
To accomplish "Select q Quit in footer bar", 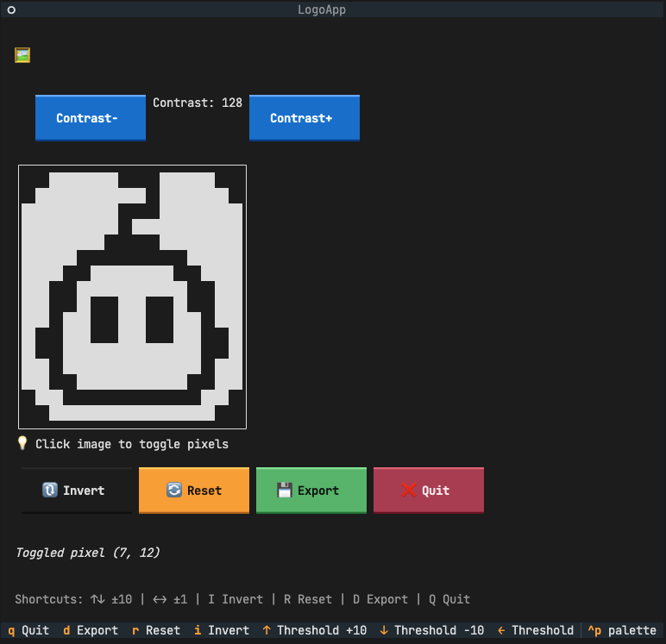I will point(28,630).
